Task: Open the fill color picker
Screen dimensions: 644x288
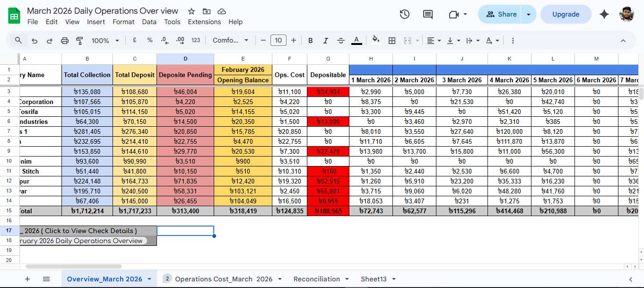Action: (x=376, y=40)
